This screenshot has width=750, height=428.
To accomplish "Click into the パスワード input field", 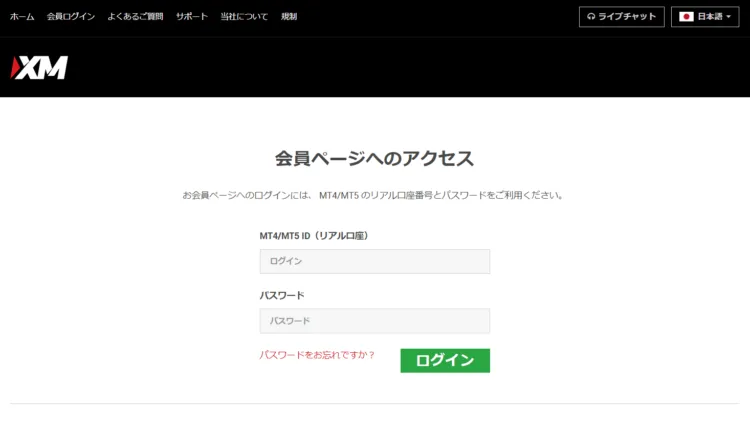I will pyautogui.click(x=374, y=321).
